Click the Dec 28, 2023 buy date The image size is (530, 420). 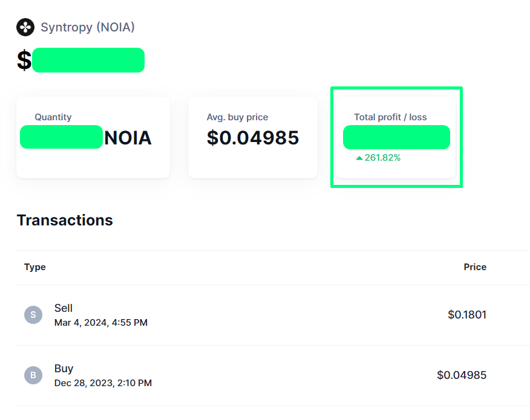103,383
